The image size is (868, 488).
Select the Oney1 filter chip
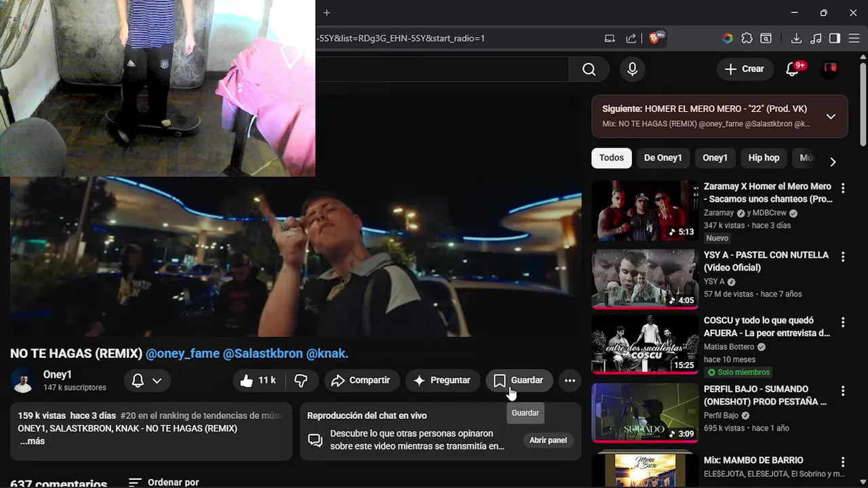[x=715, y=158]
